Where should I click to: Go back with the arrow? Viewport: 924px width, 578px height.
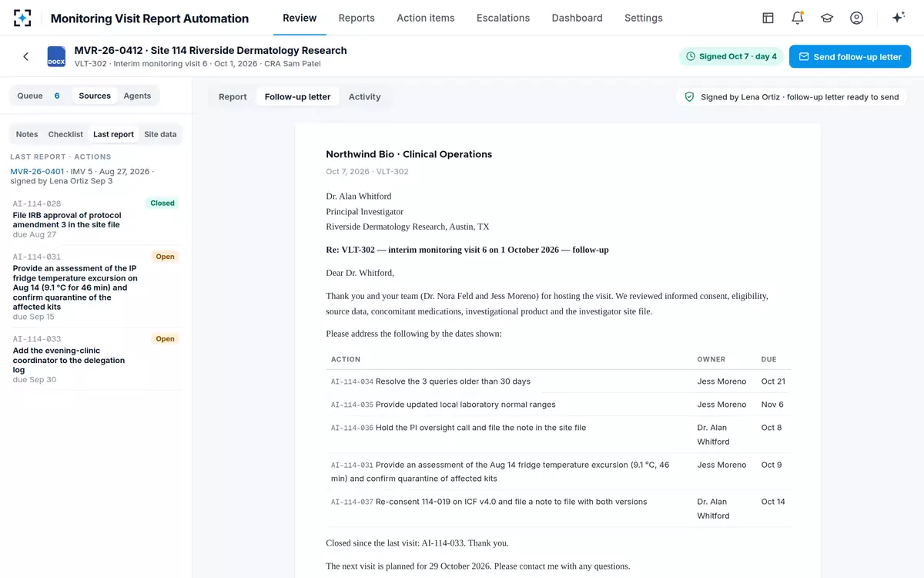pos(26,56)
